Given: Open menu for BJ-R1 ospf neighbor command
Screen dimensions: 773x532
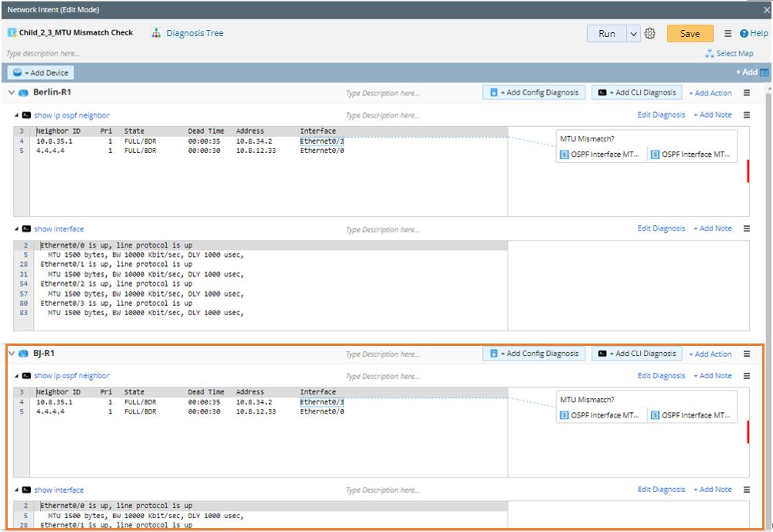Looking at the screenshot, I should [x=747, y=376].
